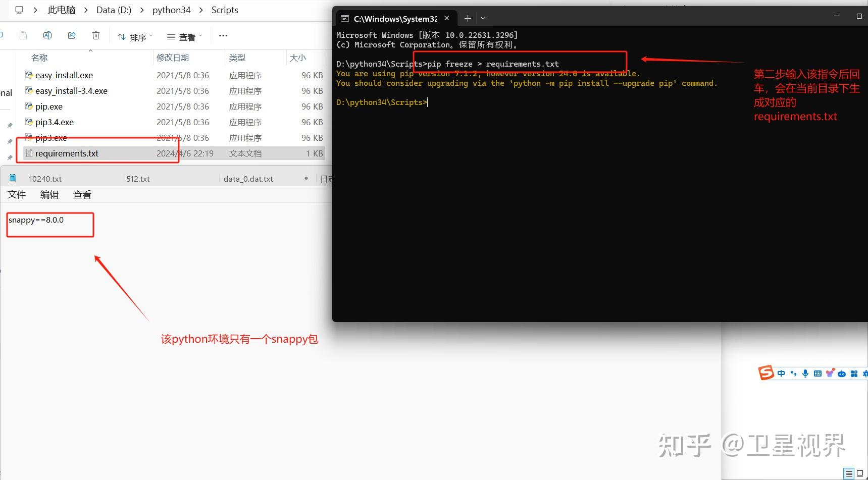Viewport: 868px width, 480px height.
Task: Click the Paste icon in Explorer toolbar
Action: [23, 35]
